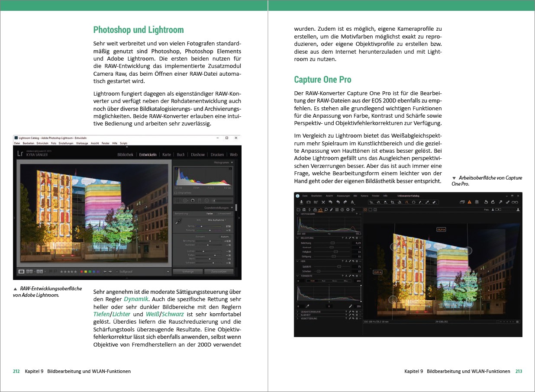Click the Capture One redo arrow

(x=345, y=202)
